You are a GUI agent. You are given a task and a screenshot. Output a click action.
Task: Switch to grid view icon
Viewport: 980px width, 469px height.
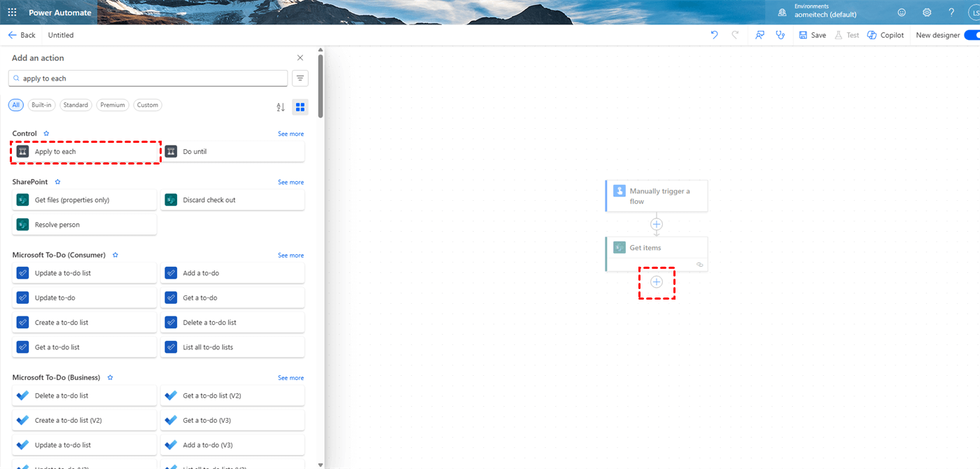[x=300, y=107]
